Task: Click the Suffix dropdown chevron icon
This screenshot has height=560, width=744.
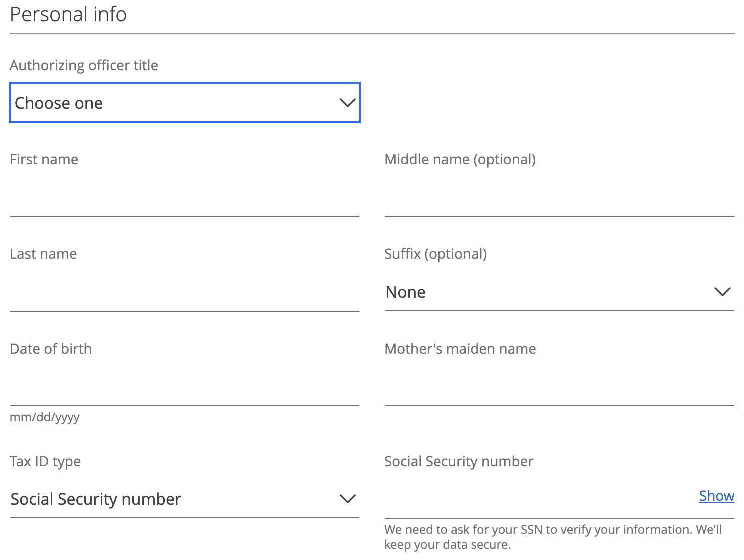Action: pos(722,292)
